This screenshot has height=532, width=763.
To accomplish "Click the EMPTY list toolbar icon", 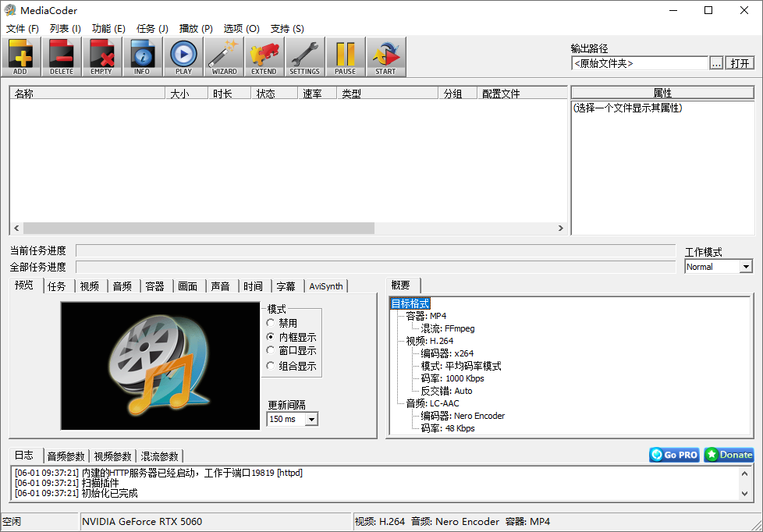I will tap(101, 56).
